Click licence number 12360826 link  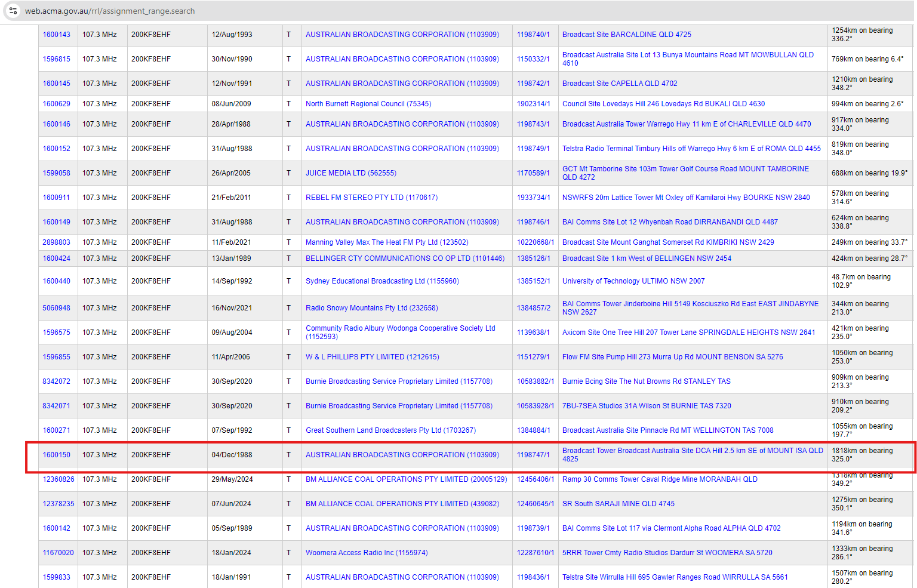(x=59, y=479)
